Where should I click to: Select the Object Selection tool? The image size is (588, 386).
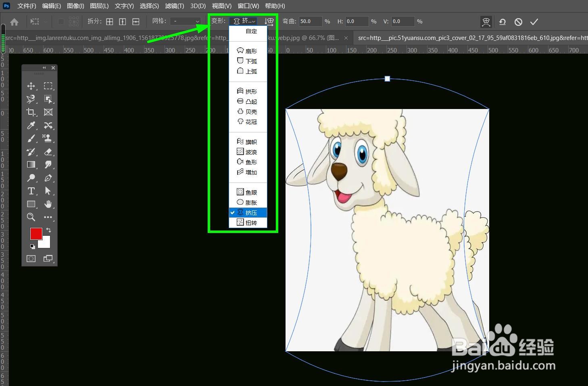[x=48, y=99]
